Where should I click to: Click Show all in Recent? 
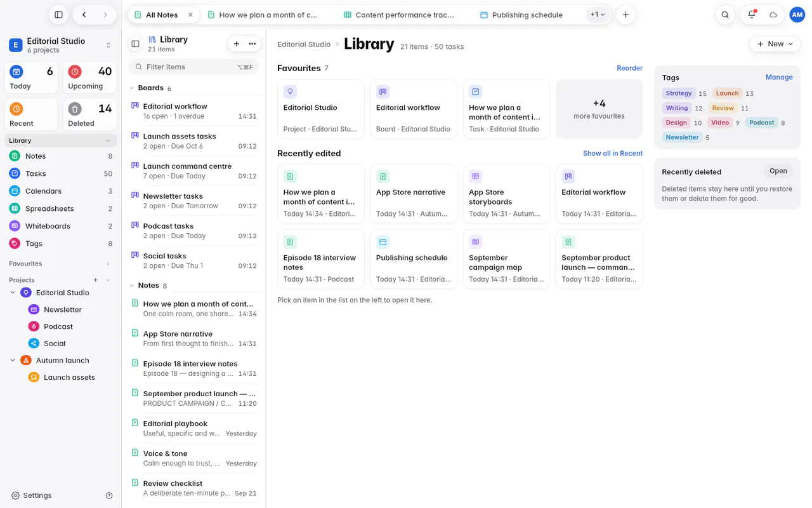(x=613, y=153)
